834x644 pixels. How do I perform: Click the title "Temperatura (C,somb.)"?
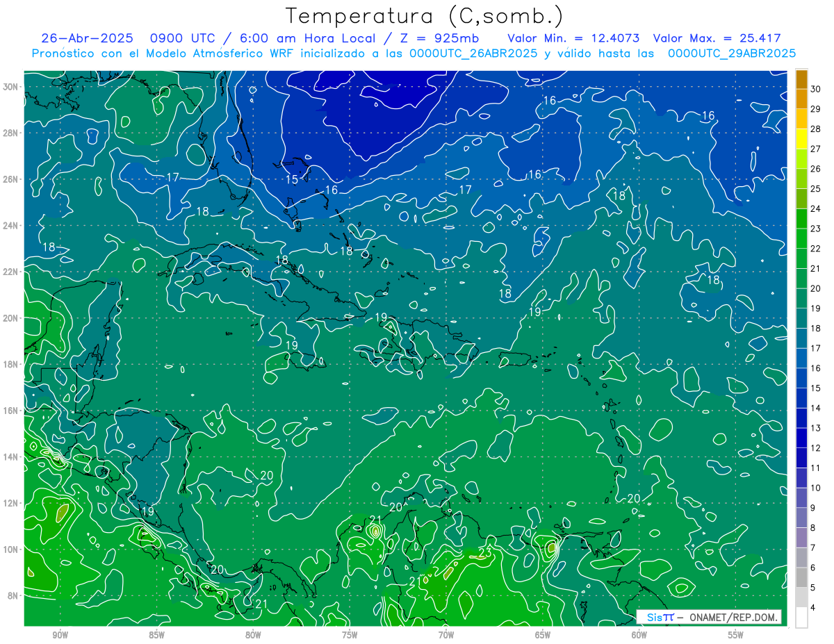tap(424, 16)
